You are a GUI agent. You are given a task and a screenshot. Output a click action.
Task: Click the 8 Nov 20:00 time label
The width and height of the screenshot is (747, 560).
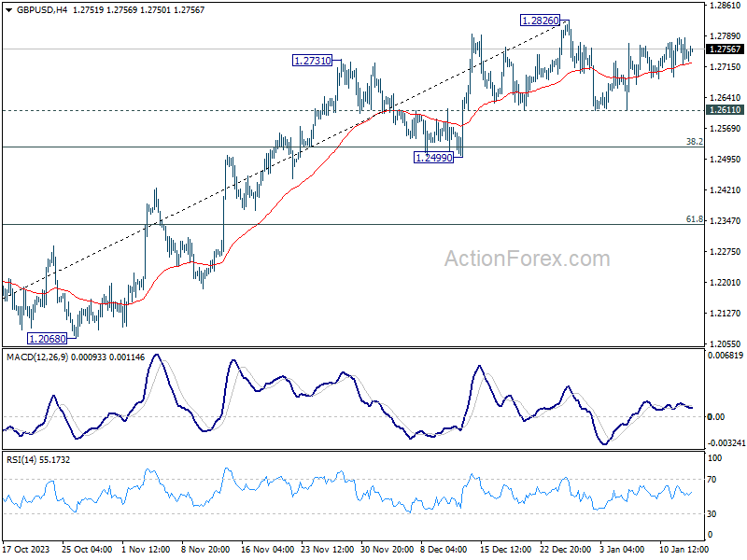point(205,549)
